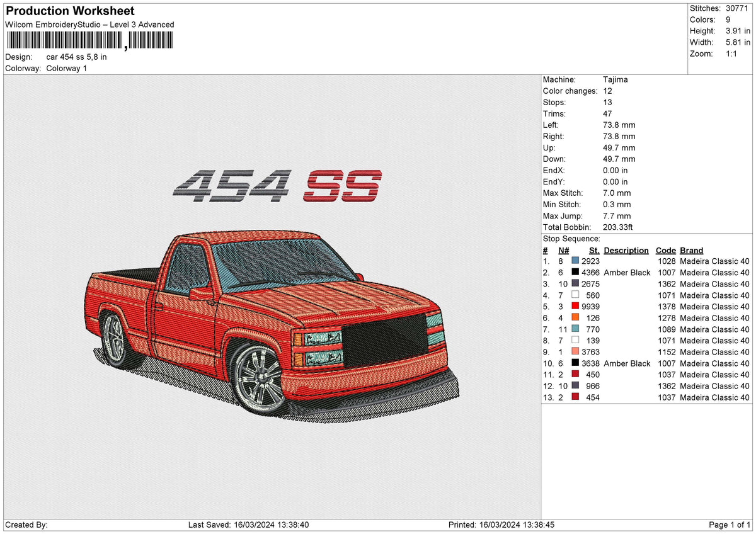756x534 pixels.
Task: Select the Colors count 9
Action: click(728, 20)
